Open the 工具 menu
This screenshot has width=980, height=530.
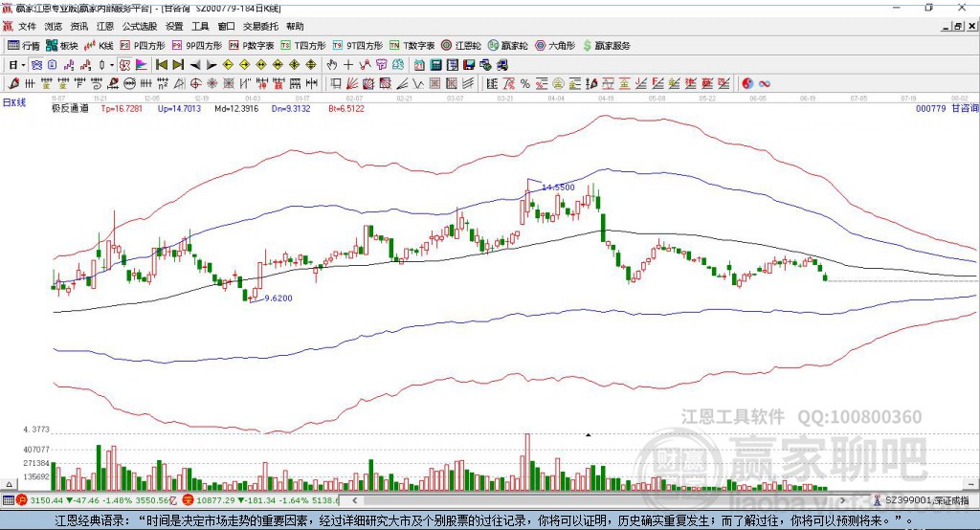coord(200,26)
